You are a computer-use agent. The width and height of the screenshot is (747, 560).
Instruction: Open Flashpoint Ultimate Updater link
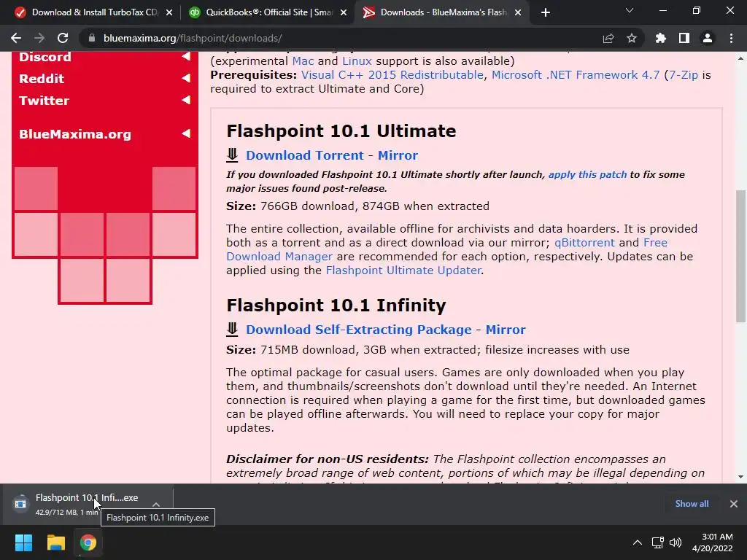[x=403, y=270]
